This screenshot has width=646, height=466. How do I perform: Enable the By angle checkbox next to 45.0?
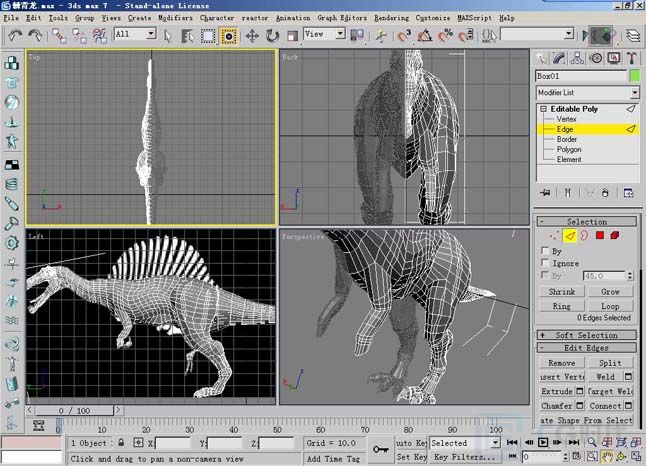(545, 275)
